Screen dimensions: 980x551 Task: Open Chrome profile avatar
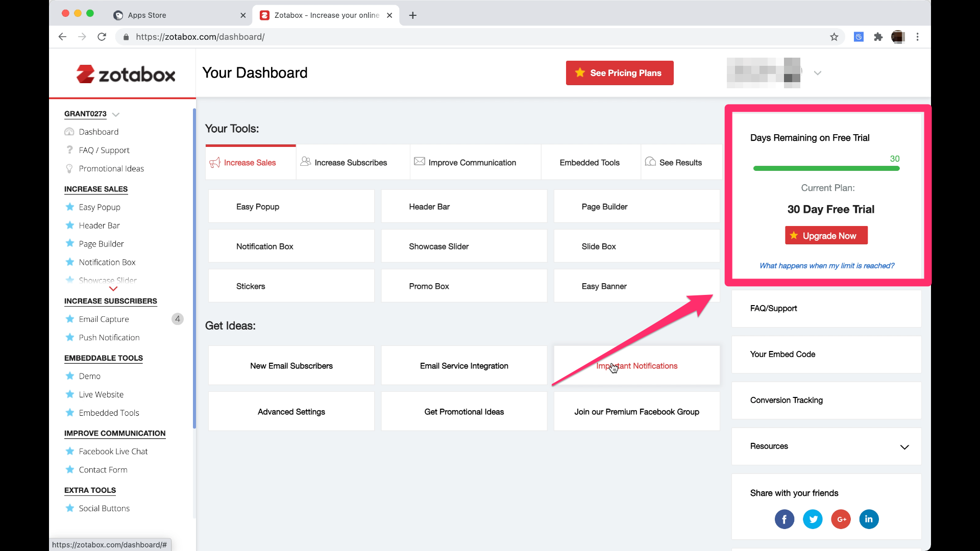click(898, 37)
